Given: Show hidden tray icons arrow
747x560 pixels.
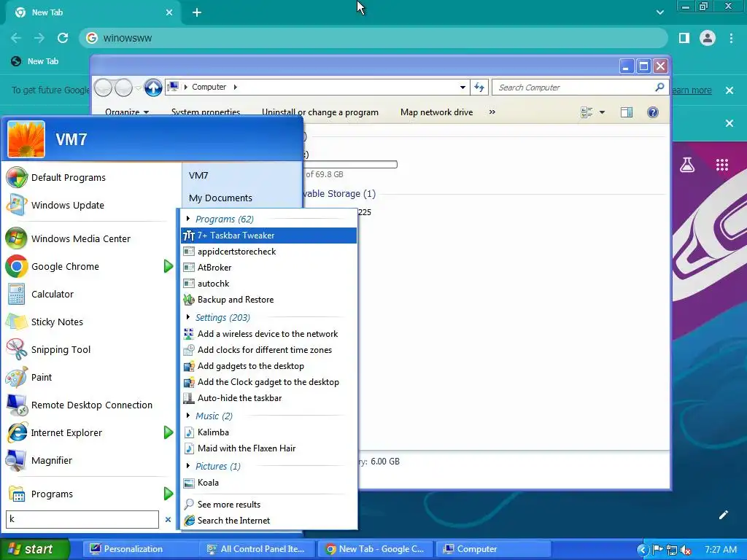Looking at the screenshot, I should 643,550.
